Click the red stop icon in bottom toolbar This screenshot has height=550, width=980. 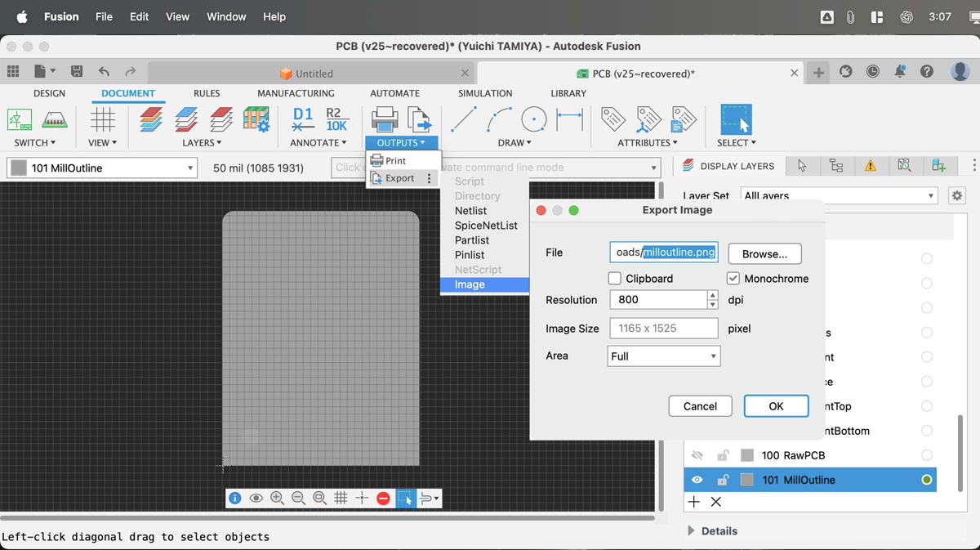click(383, 498)
